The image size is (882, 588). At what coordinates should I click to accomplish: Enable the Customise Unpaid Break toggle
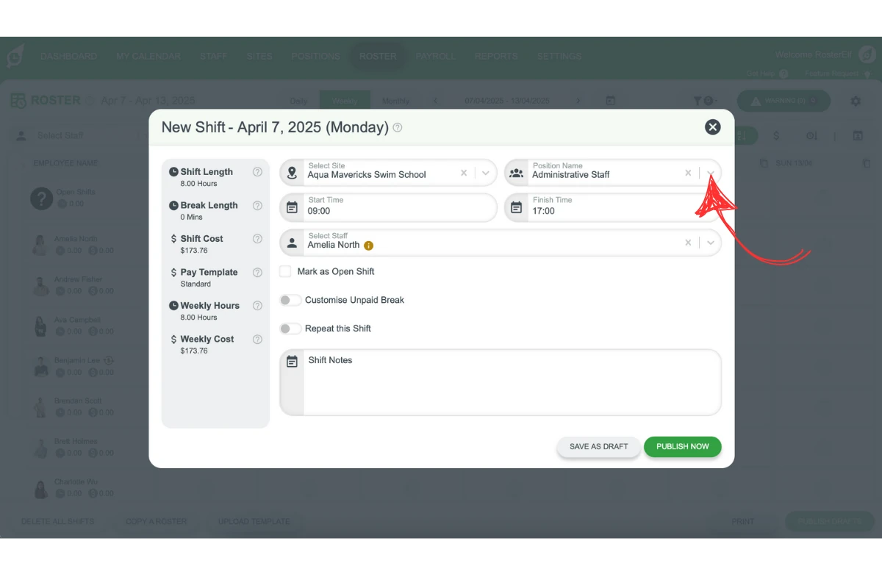tap(290, 300)
